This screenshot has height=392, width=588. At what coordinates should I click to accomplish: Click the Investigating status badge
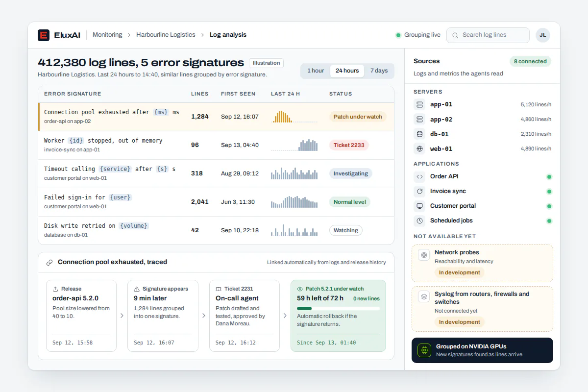click(x=351, y=173)
